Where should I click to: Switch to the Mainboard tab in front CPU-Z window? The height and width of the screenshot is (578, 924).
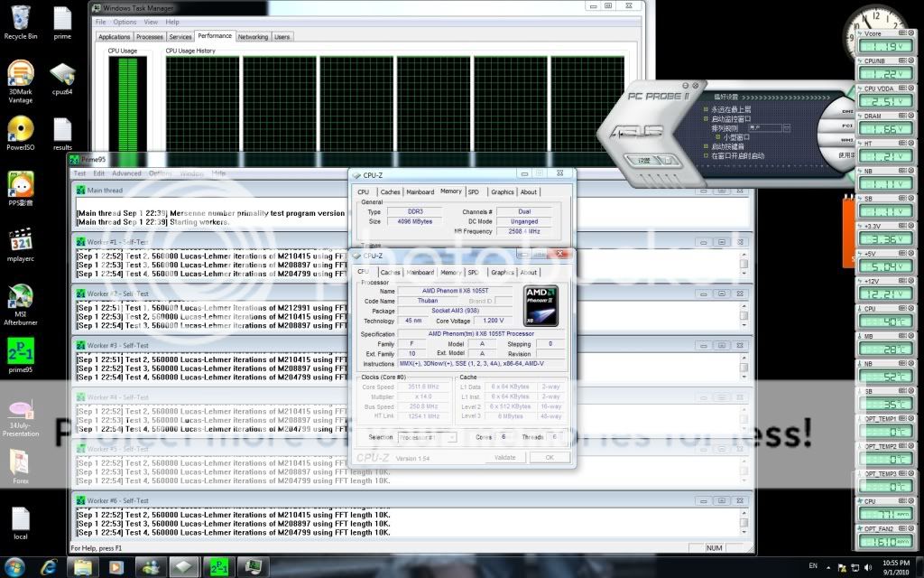420,272
